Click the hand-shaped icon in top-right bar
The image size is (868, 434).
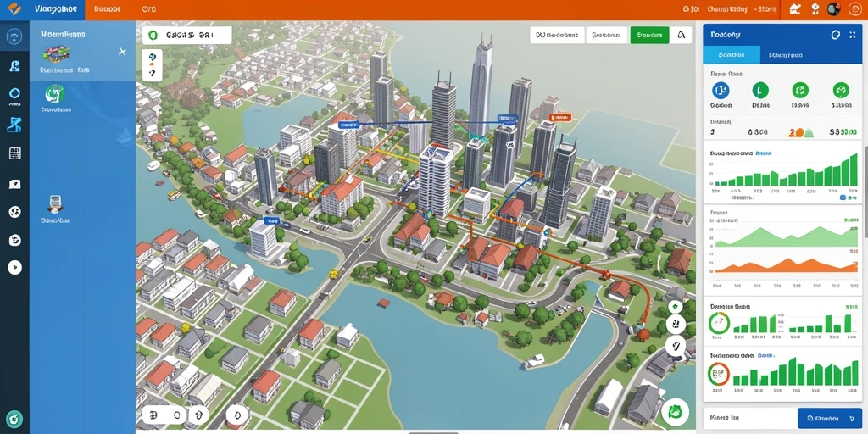pos(795,8)
